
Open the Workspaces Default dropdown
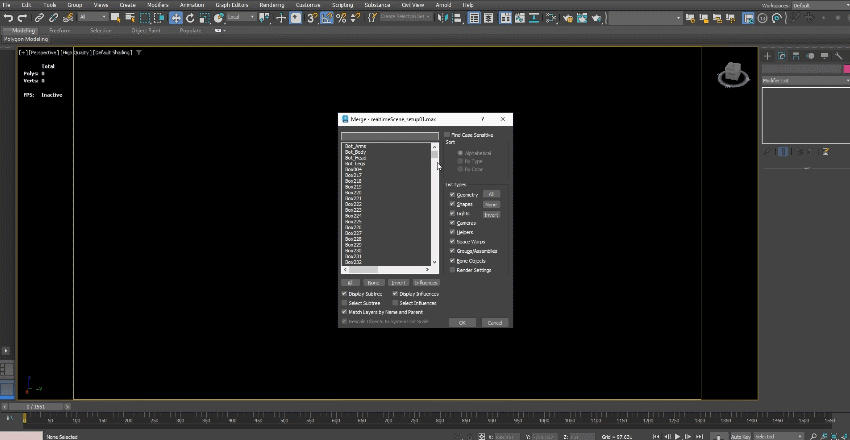pos(818,5)
